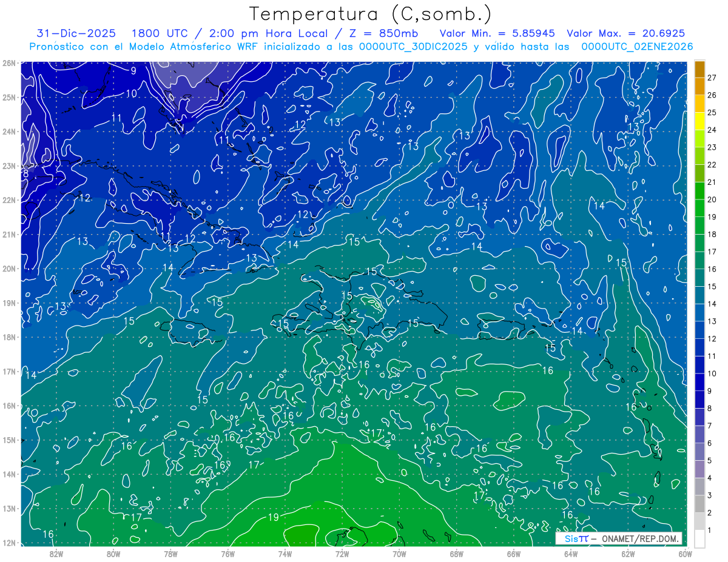Click the 68W longitude axis label

tap(456, 554)
